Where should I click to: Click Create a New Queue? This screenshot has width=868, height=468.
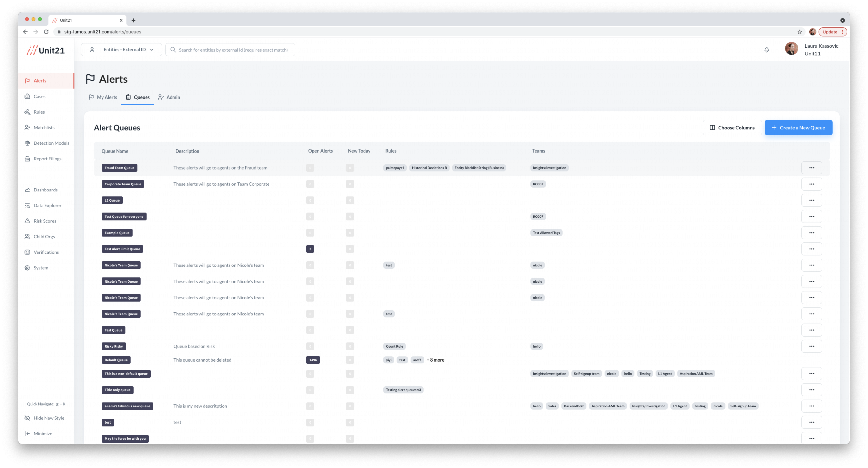pos(798,128)
